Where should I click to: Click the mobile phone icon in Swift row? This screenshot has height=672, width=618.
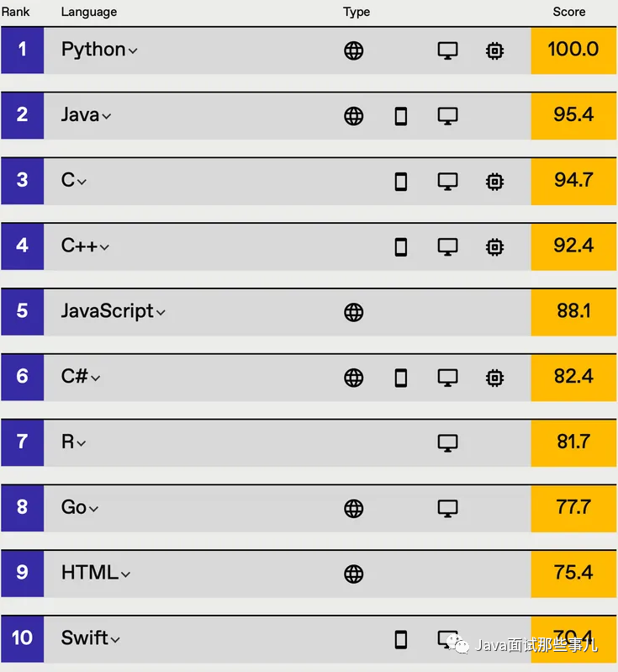(401, 639)
